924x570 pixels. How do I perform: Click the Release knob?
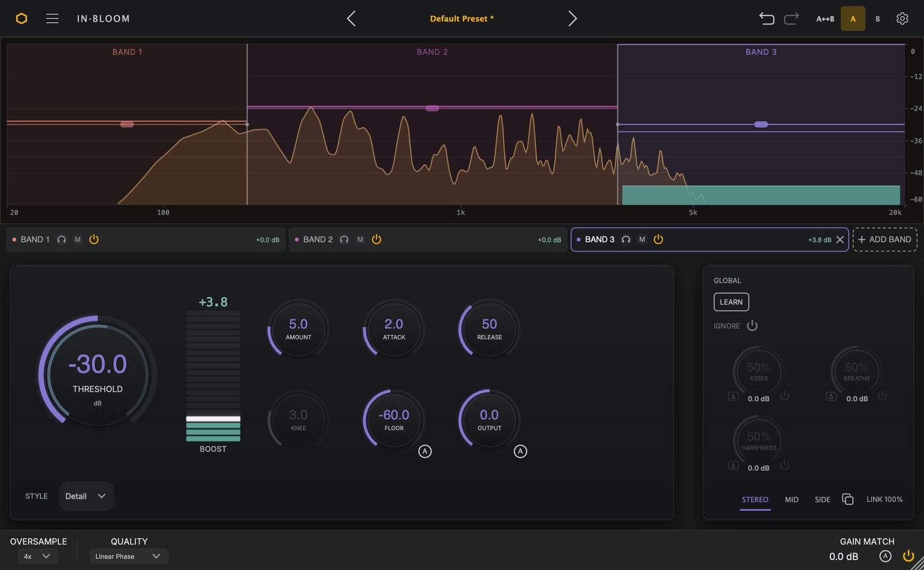point(489,329)
